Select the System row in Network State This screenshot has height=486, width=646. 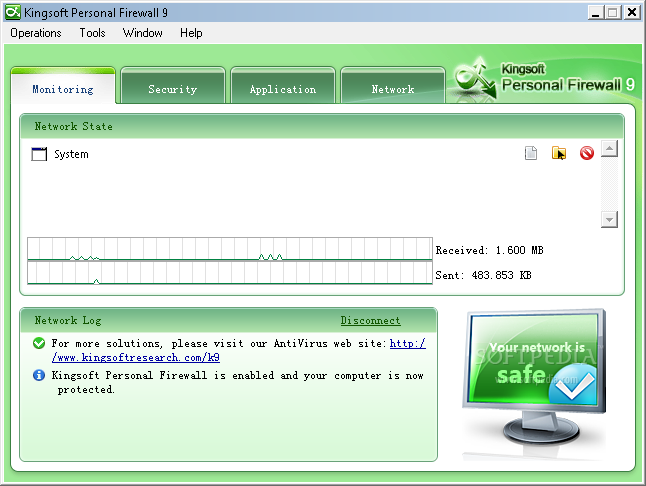[x=313, y=154]
